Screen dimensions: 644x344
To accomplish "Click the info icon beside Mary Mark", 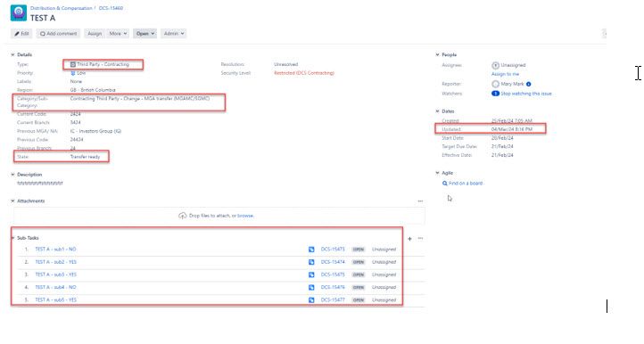I will [x=529, y=84].
